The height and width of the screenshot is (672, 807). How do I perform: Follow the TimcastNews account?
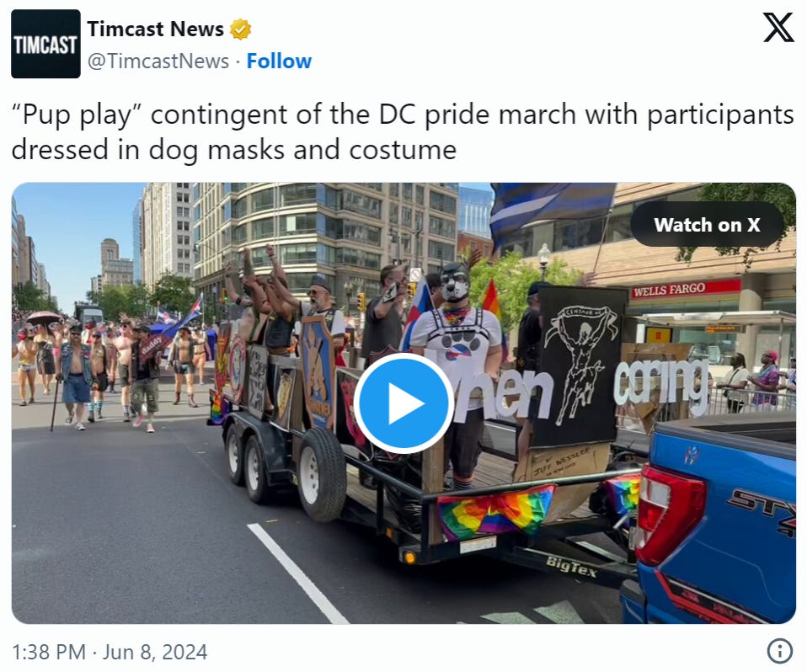coord(279,61)
